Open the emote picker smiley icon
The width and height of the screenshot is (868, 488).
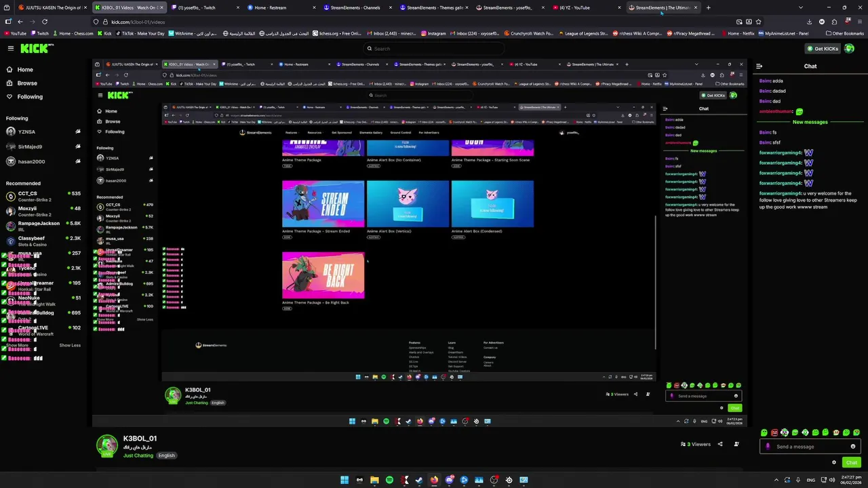coord(853,447)
